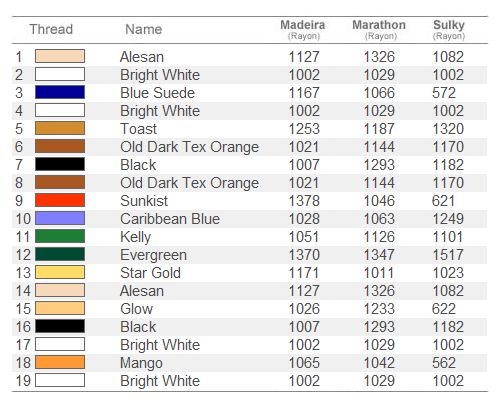The height and width of the screenshot is (402, 500).
Task: Click the Blue Suede color swatch
Action: click(x=60, y=92)
